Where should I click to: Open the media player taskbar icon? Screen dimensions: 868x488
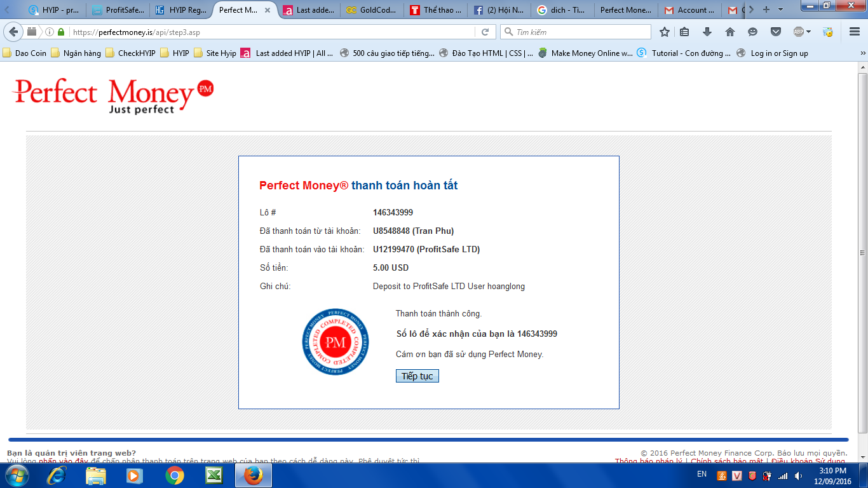[134, 475]
